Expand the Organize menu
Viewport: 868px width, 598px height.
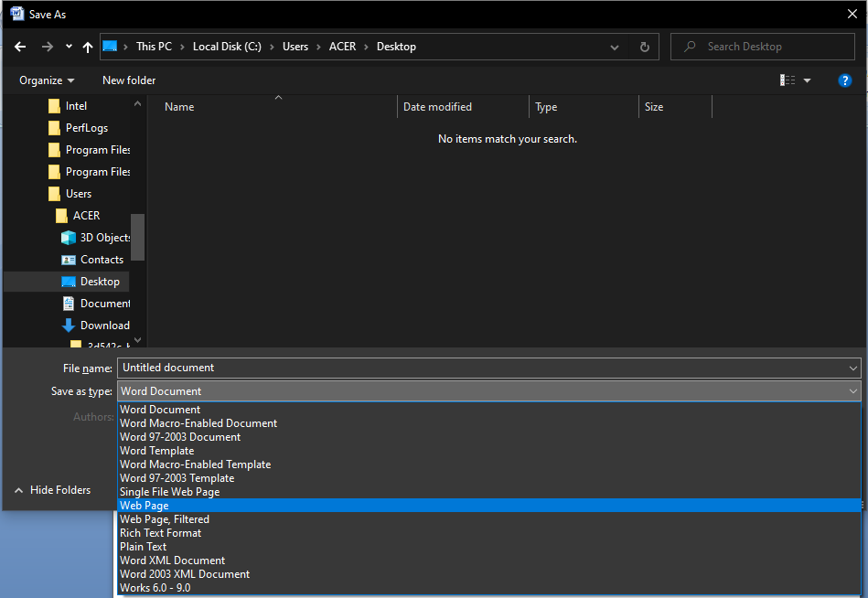point(47,80)
